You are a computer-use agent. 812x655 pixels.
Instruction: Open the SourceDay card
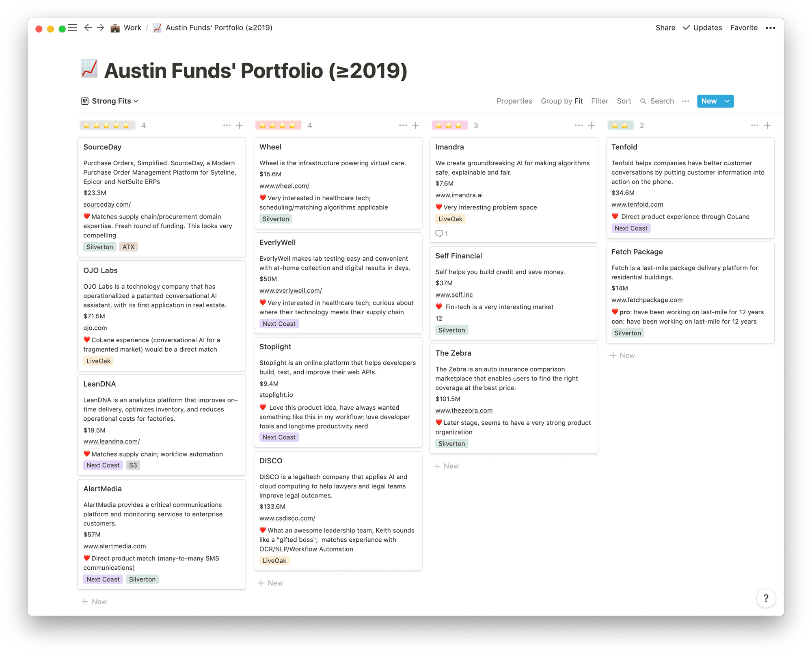162,197
